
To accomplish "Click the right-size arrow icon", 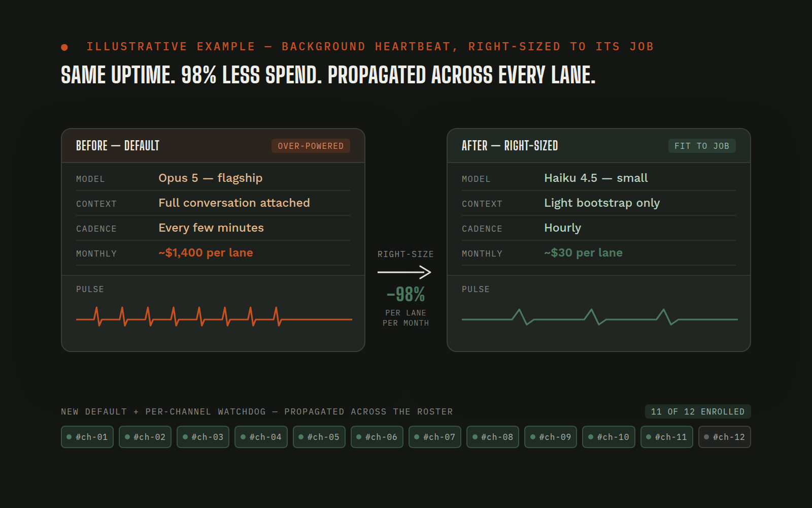I will (404, 272).
